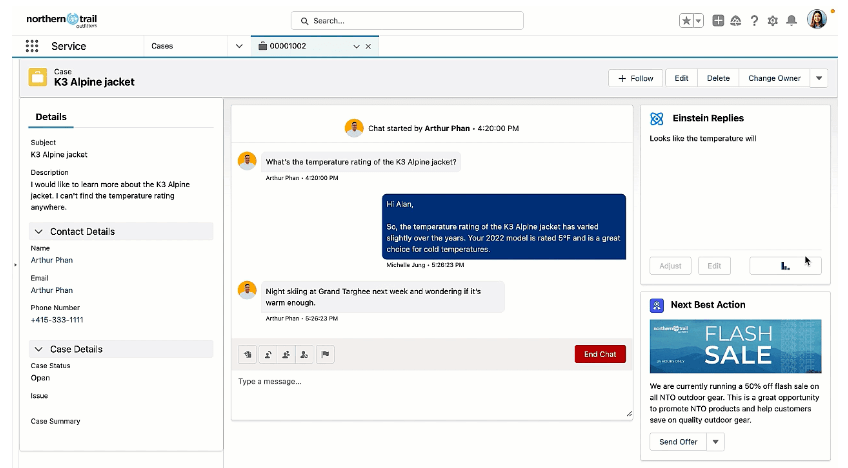Click the End Chat button
This screenshot has height=468, width=848.
600,354
